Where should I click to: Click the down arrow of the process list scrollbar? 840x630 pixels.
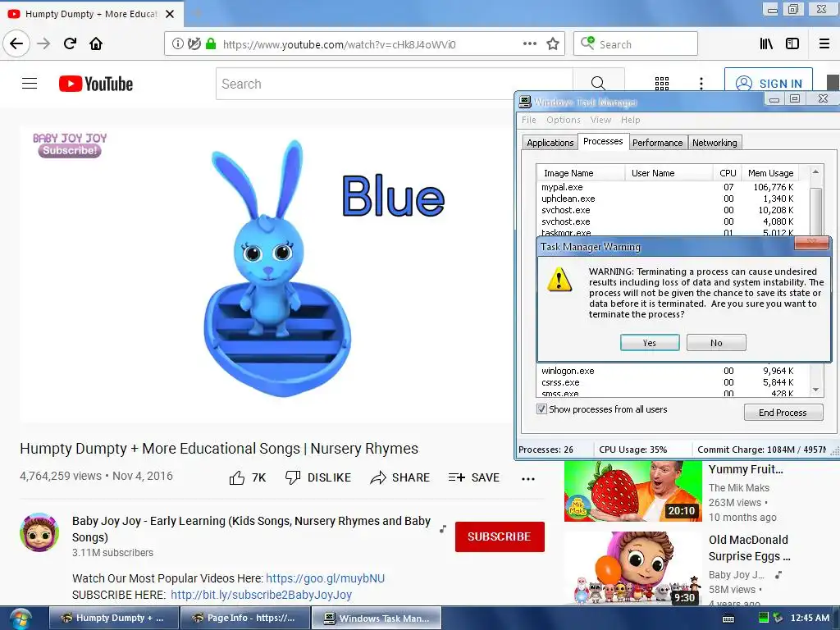(815, 390)
